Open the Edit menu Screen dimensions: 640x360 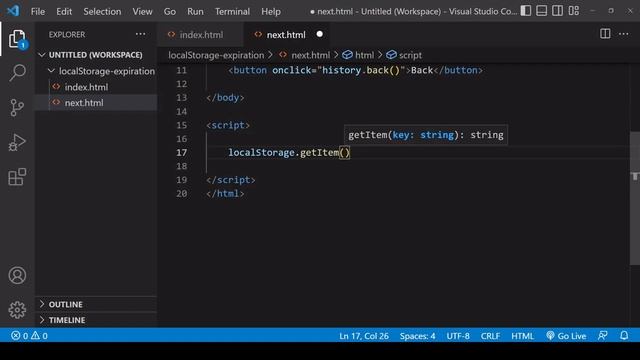click(64, 11)
